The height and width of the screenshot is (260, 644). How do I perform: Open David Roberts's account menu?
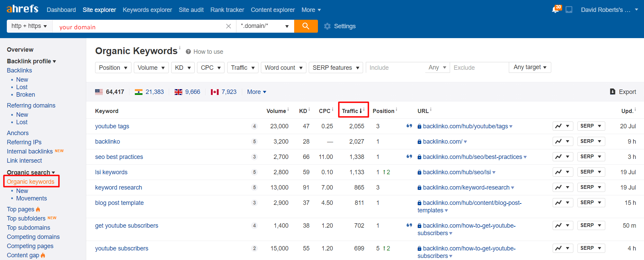[x=609, y=10]
